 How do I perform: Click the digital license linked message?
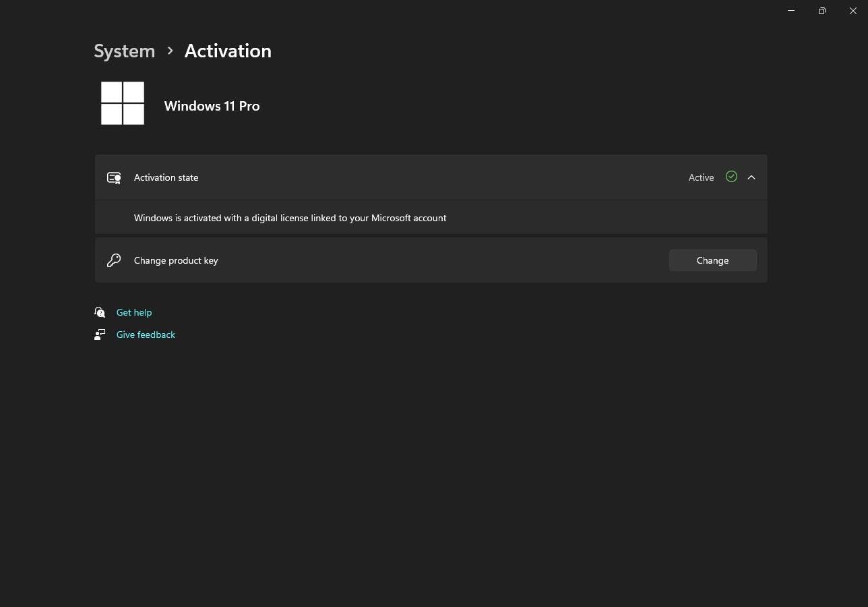click(290, 218)
